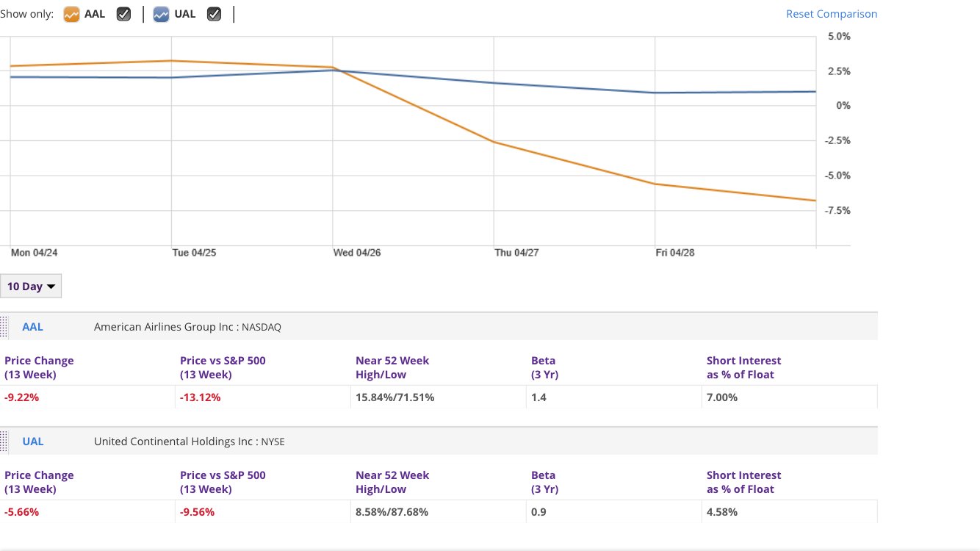Image resolution: width=980 pixels, height=551 pixels.
Task: Uncheck the UAL show-only checkbox
Action: pyautogui.click(x=214, y=14)
